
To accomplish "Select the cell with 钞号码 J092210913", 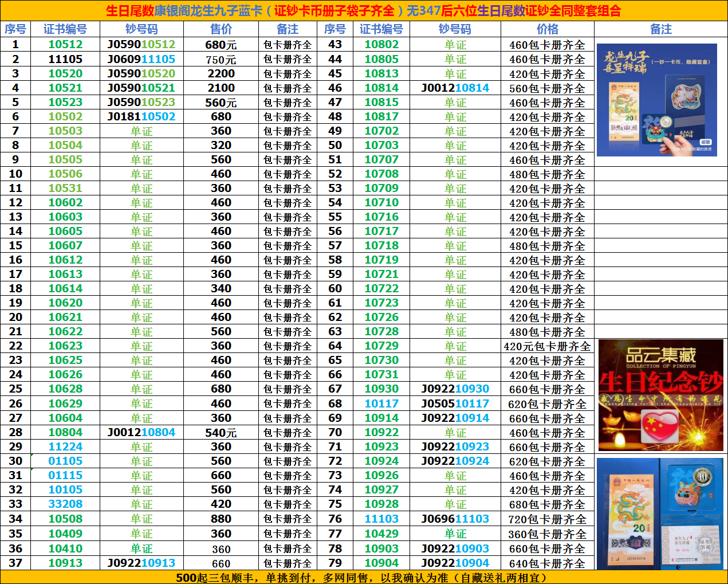I will coord(141,563).
